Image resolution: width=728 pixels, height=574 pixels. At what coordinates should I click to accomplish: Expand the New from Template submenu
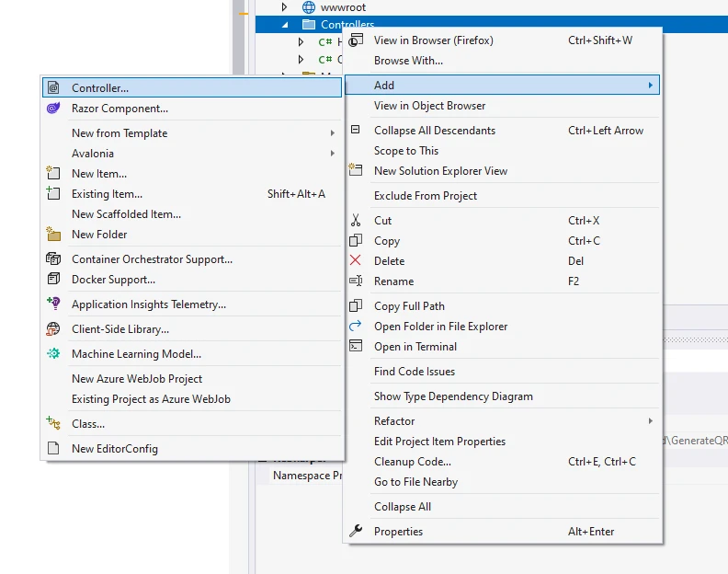332,133
